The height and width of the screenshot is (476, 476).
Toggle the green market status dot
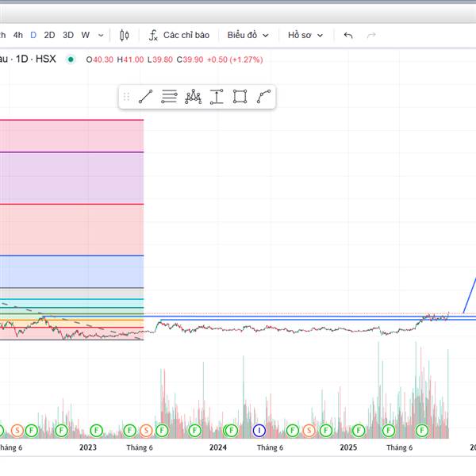(71, 59)
